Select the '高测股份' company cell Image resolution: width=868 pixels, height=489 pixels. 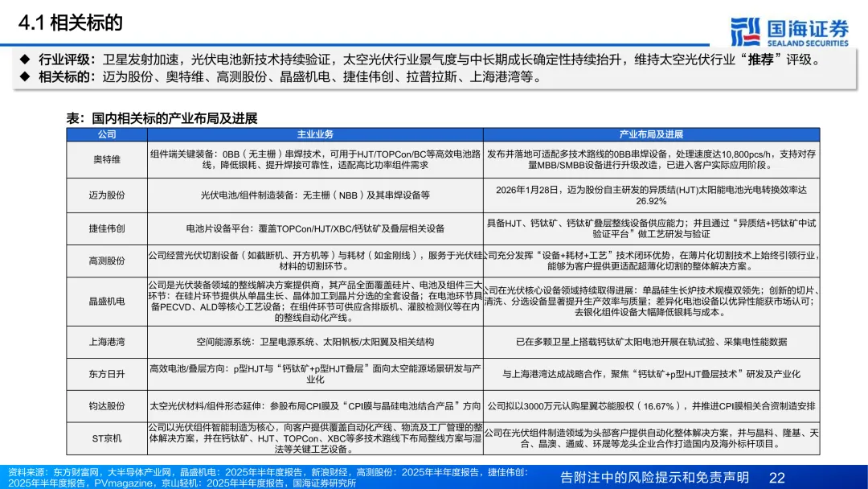tap(107, 261)
